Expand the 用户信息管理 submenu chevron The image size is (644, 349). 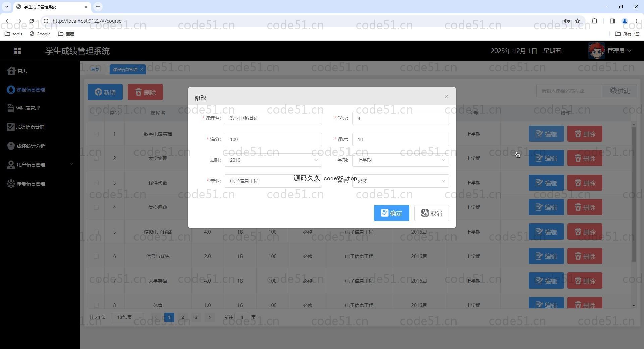[x=71, y=164]
